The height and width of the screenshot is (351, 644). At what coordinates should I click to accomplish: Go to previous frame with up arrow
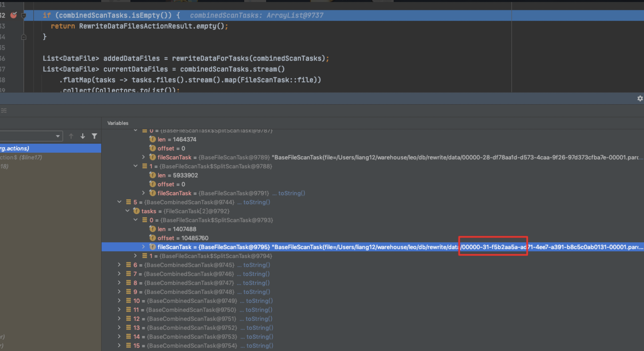tap(71, 136)
